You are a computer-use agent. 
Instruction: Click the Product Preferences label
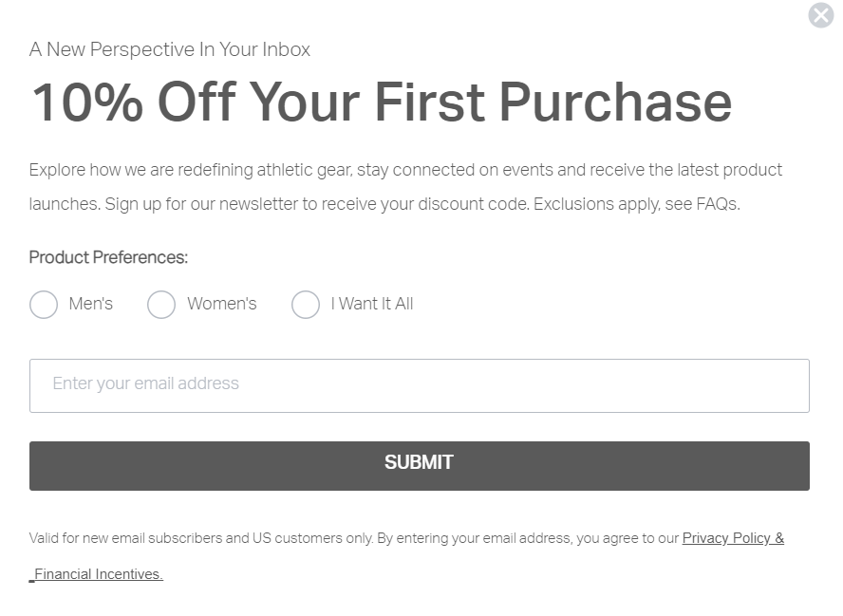pyautogui.click(x=108, y=257)
